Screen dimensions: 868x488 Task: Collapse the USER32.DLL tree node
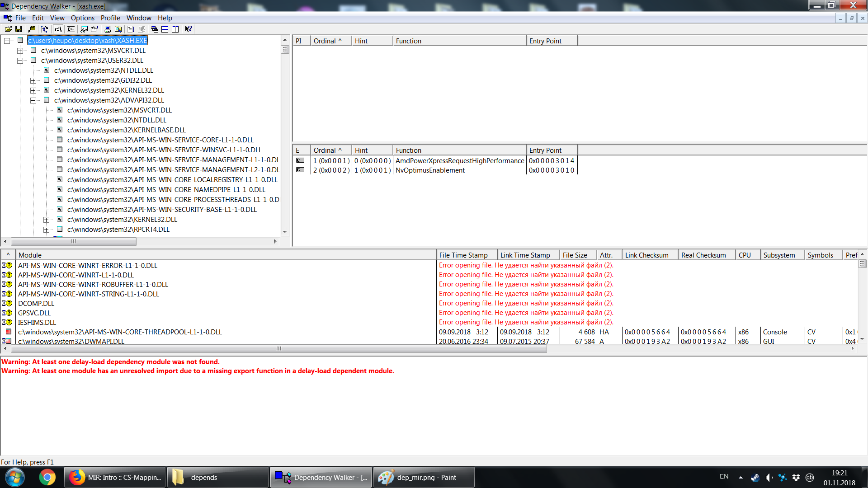20,61
